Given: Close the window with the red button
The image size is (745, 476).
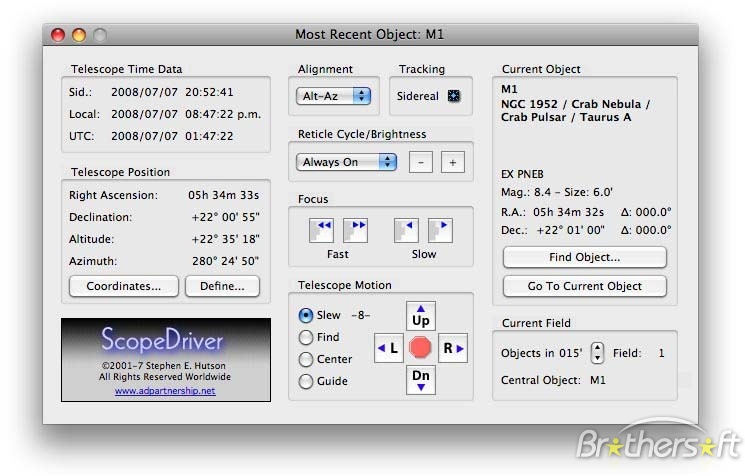Looking at the screenshot, I should [58, 35].
